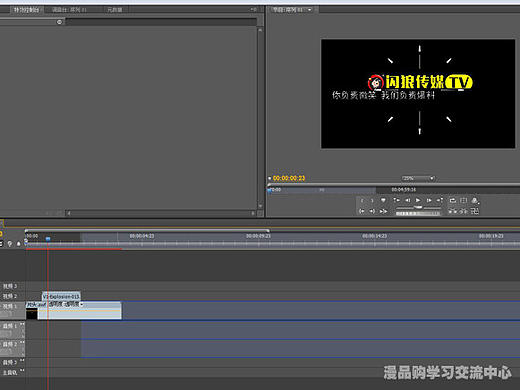Add an unnumbered marker with marker icon
The width and height of the screenshot is (520, 390).
(x=383, y=200)
